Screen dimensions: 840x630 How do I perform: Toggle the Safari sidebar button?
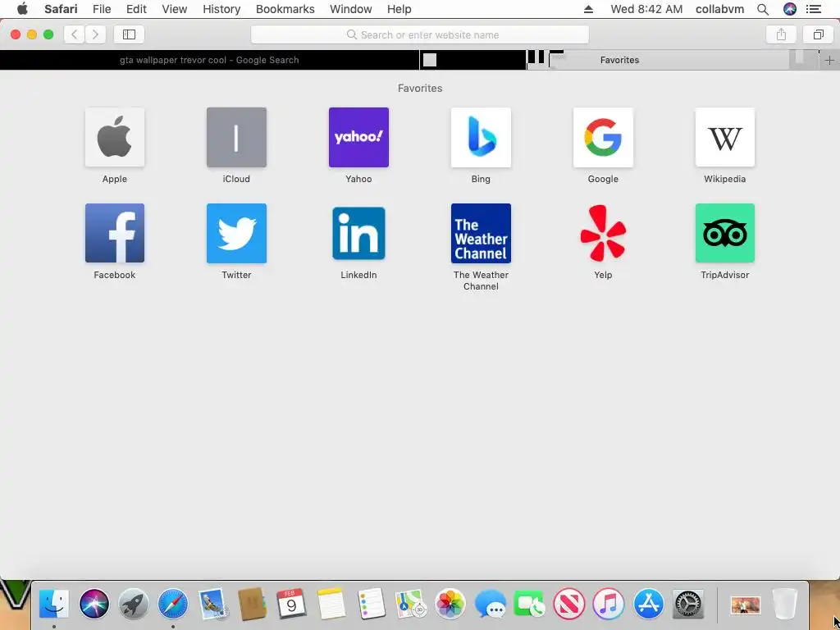(129, 34)
